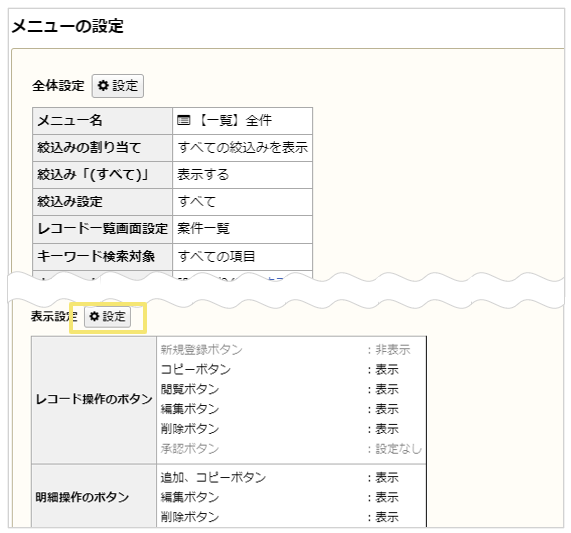Click the 表示設定 section label
Screen dimensions: 571x533
click(54, 316)
